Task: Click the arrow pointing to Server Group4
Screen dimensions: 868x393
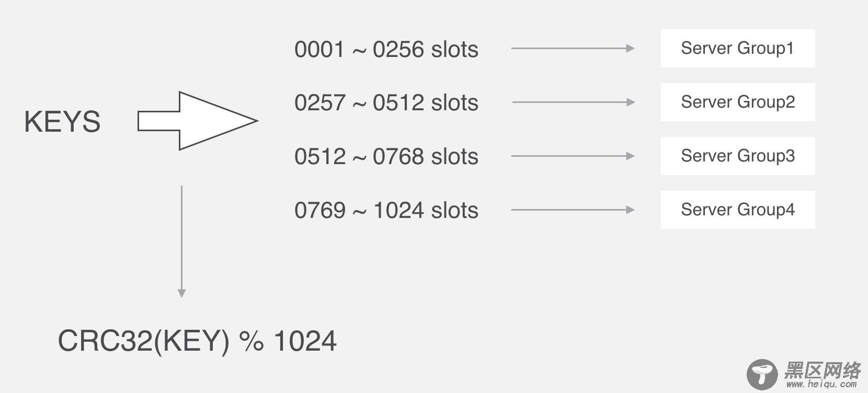Action: tap(573, 210)
